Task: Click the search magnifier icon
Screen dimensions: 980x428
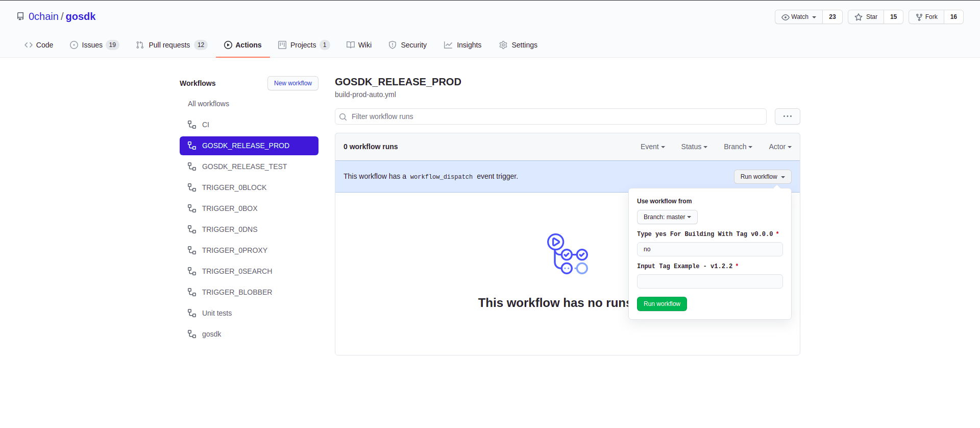Action: point(343,117)
